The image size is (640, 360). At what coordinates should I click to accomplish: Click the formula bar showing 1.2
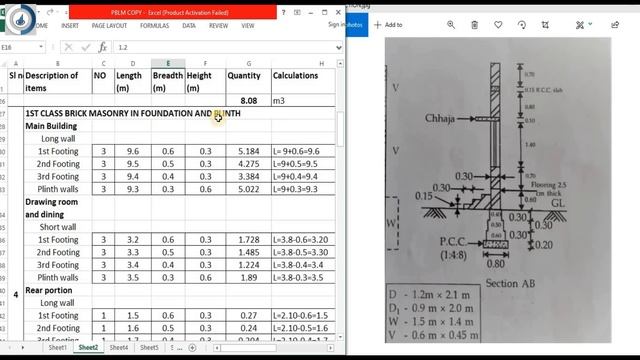[x=224, y=47]
